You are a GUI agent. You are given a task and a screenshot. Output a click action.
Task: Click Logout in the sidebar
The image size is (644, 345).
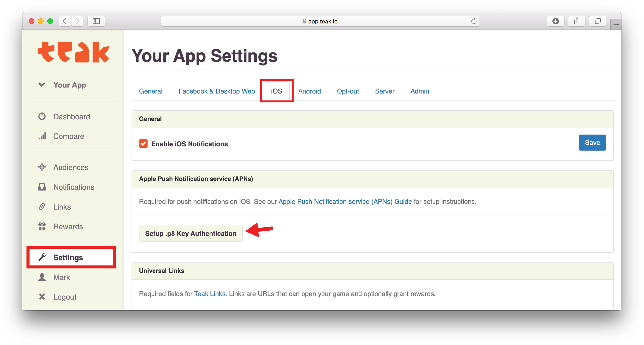click(65, 297)
